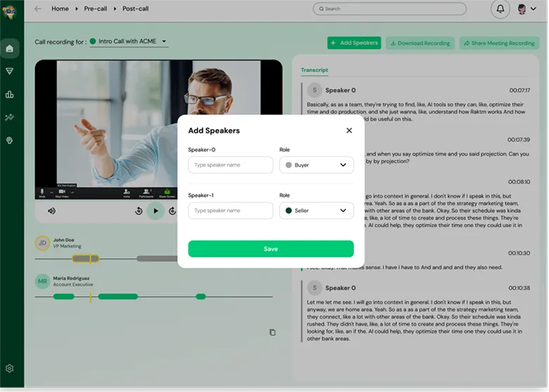This screenshot has width=549, height=392.
Task: Save the speakers
Action: point(271,249)
